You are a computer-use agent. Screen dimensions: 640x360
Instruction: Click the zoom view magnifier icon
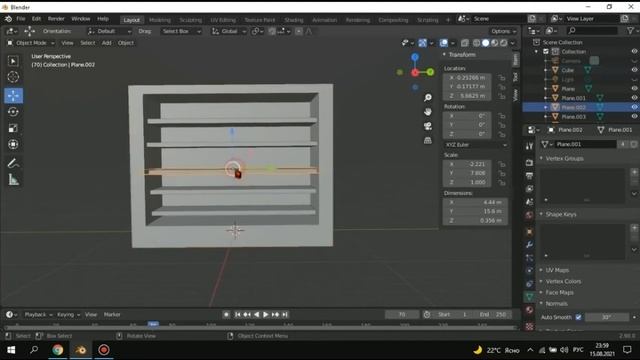427,98
